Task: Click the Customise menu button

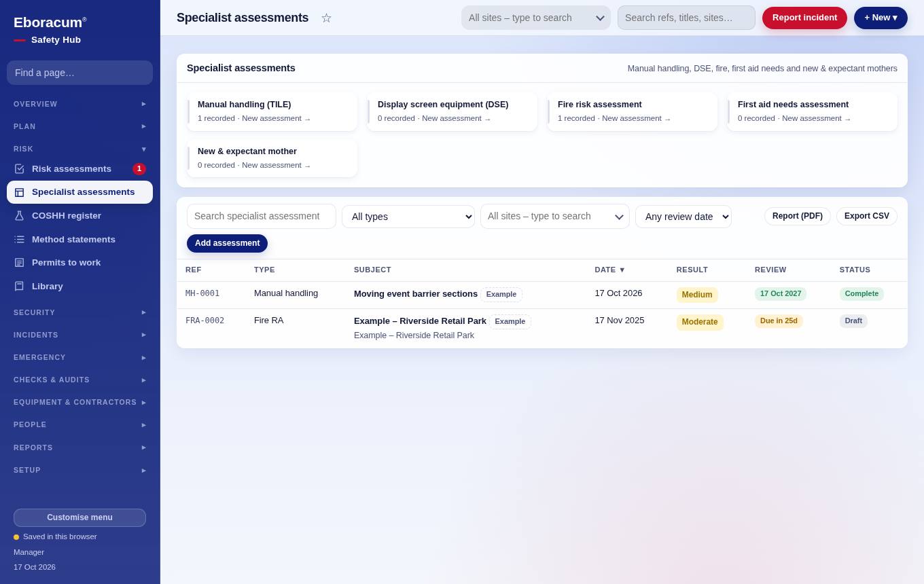Action: tap(79, 517)
